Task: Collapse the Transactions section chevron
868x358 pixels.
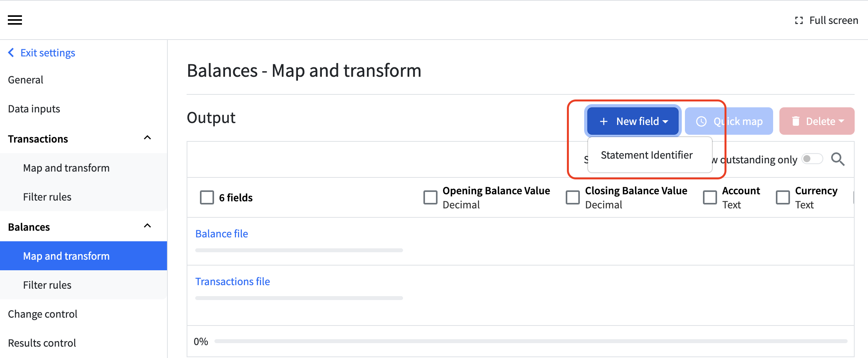Action: (147, 137)
